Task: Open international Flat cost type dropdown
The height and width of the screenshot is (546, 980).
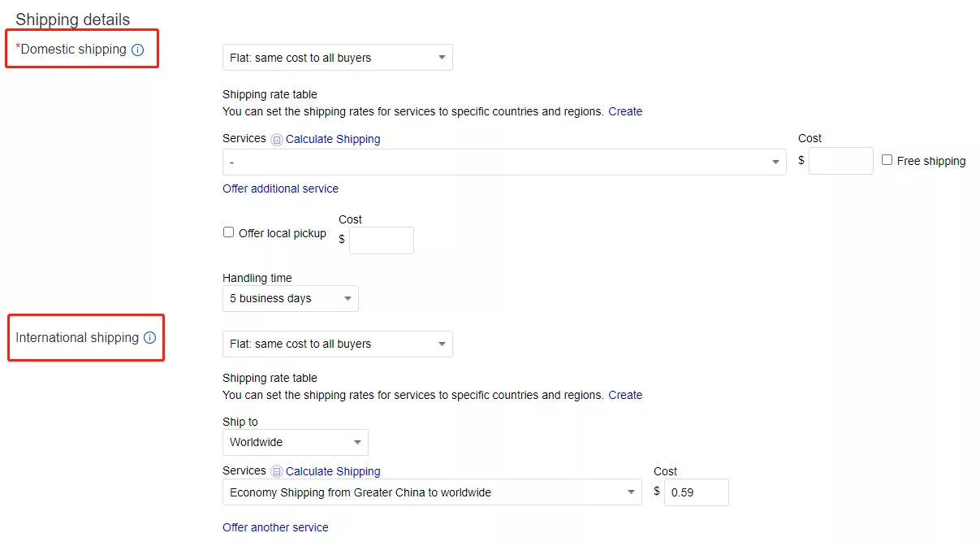Action: click(x=337, y=344)
